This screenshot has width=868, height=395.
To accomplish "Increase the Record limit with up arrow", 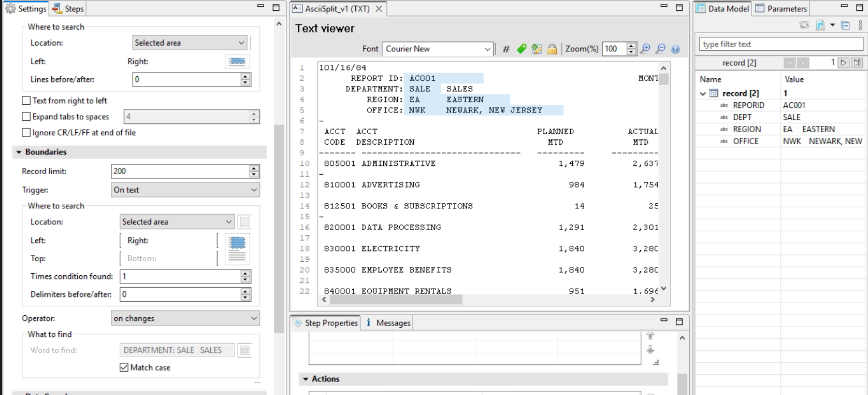I will 254,168.
